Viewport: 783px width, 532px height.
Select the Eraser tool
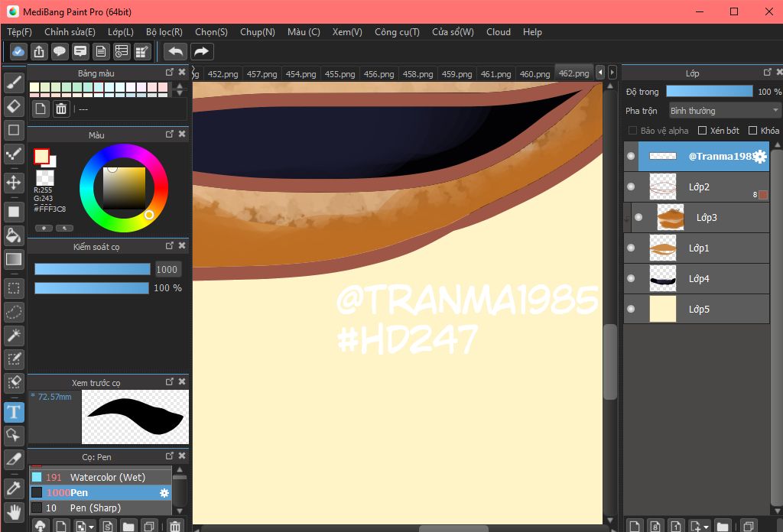pyautogui.click(x=14, y=106)
